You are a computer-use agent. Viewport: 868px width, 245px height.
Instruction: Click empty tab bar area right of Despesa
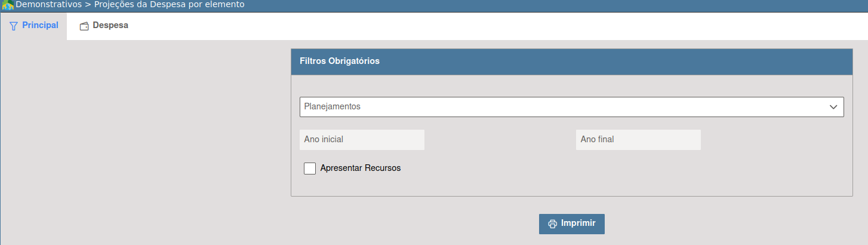point(478,26)
